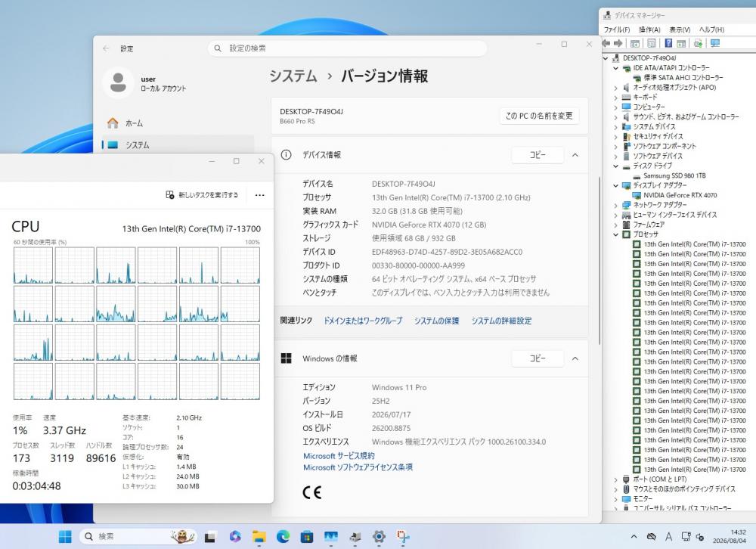Click この PC の名前を変更 button
This screenshot has height=549, width=756.
[x=539, y=116]
